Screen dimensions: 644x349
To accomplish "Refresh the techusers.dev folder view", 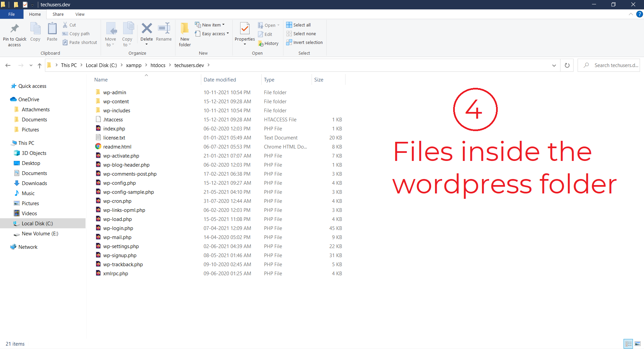I will [x=567, y=65].
